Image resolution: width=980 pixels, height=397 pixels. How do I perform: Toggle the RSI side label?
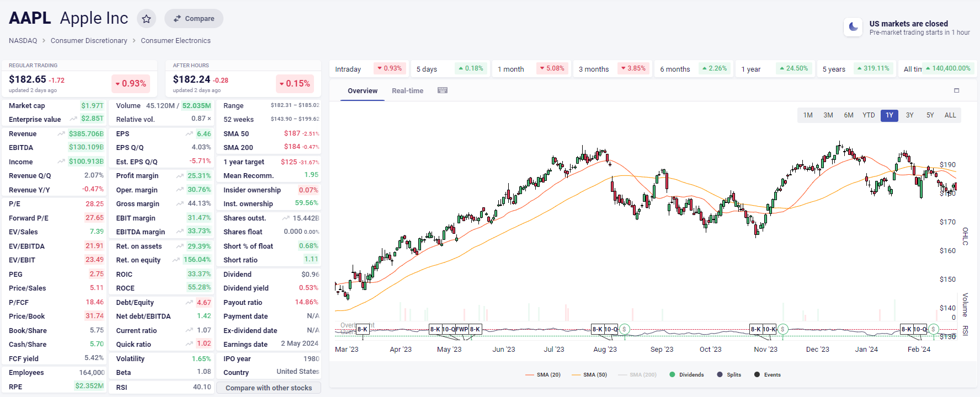[x=965, y=331]
